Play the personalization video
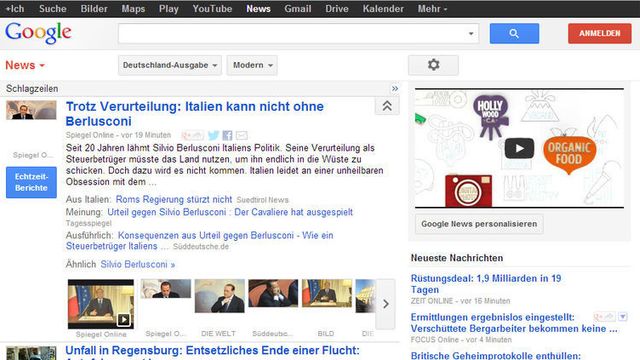 [x=519, y=148]
